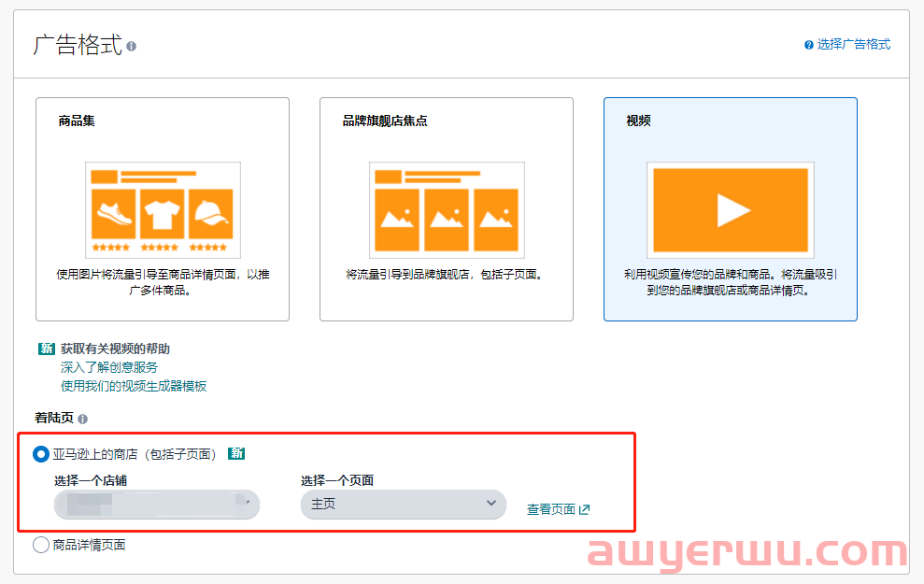Click the question mark icon near 选择广告格式
The image size is (924, 584).
[808, 45]
